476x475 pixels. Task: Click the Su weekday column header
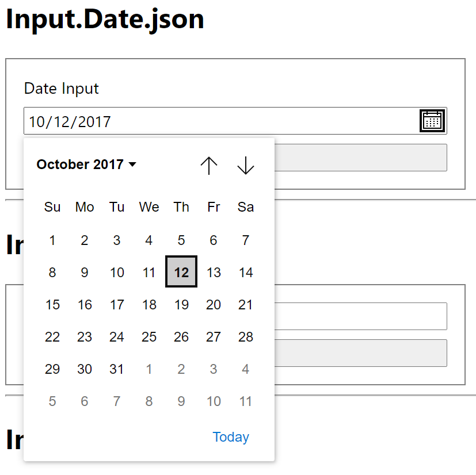52,207
